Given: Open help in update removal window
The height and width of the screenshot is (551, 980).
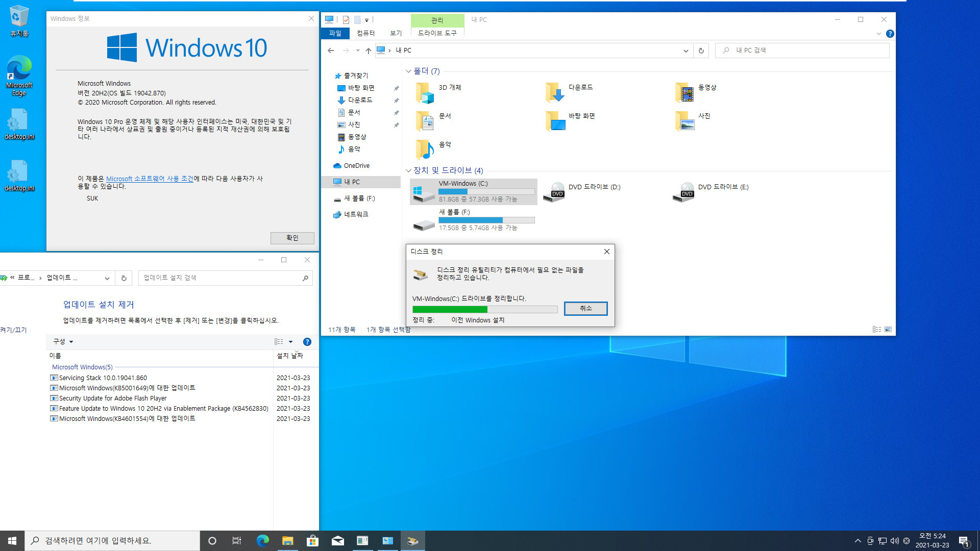Looking at the screenshot, I should [307, 342].
